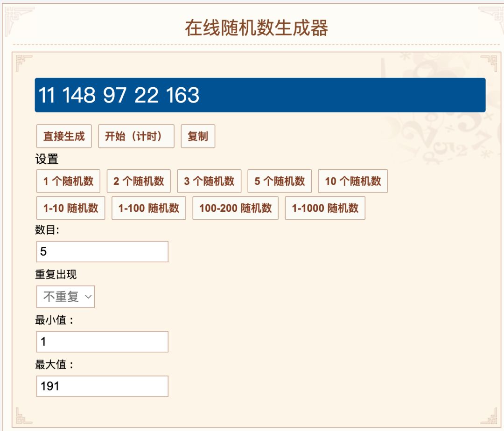Click the result display 11 148 97 22 163
The width and height of the screenshot is (504, 431).
click(x=260, y=95)
